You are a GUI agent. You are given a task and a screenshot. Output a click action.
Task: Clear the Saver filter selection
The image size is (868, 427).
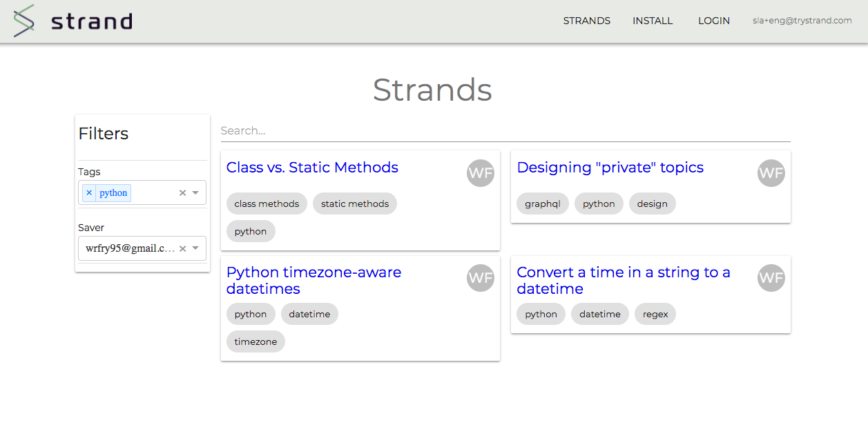[x=183, y=248]
